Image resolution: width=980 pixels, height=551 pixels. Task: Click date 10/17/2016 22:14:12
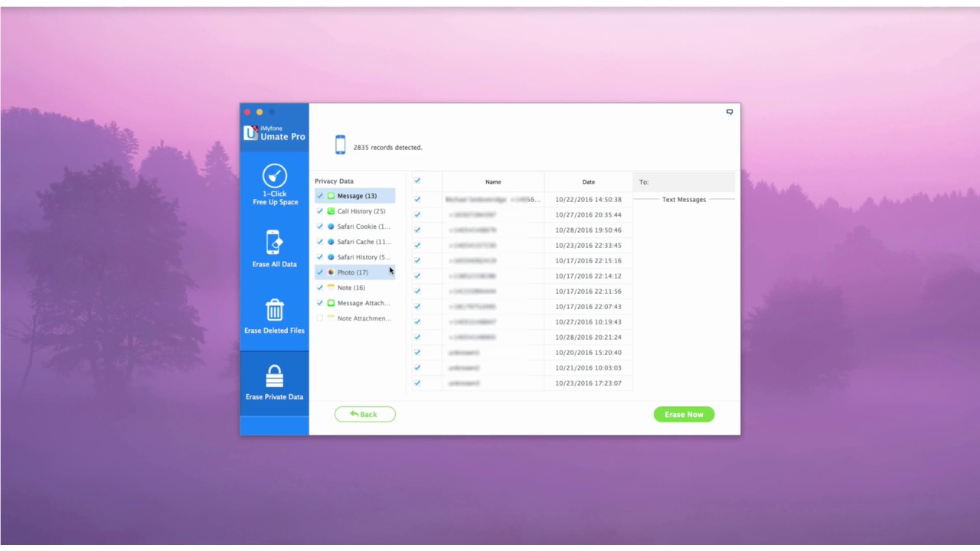coord(588,276)
